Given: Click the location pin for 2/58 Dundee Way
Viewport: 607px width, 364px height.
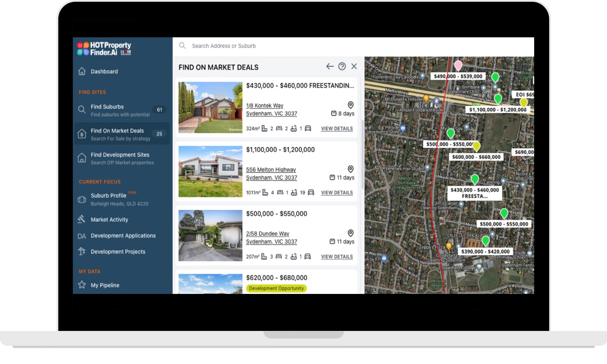Looking at the screenshot, I should click(x=351, y=233).
